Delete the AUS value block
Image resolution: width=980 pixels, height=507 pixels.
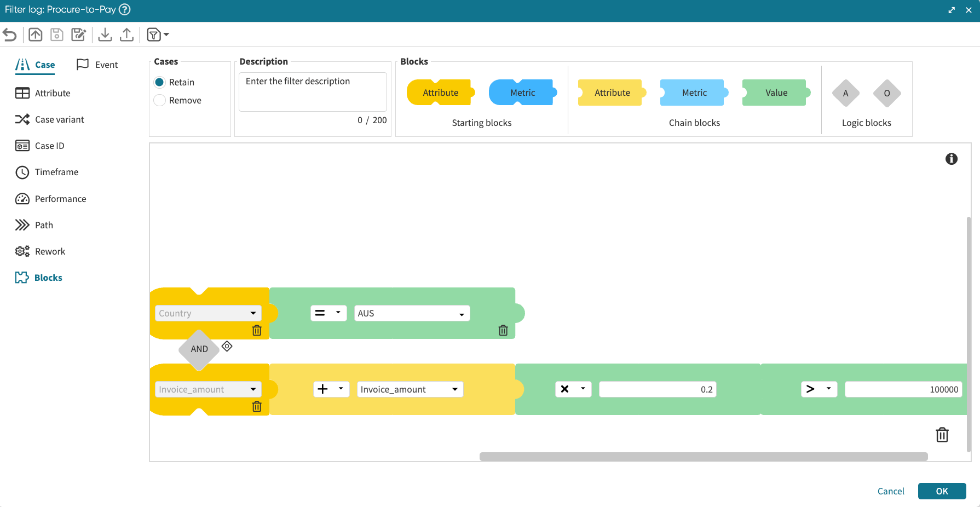tap(503, 330)
